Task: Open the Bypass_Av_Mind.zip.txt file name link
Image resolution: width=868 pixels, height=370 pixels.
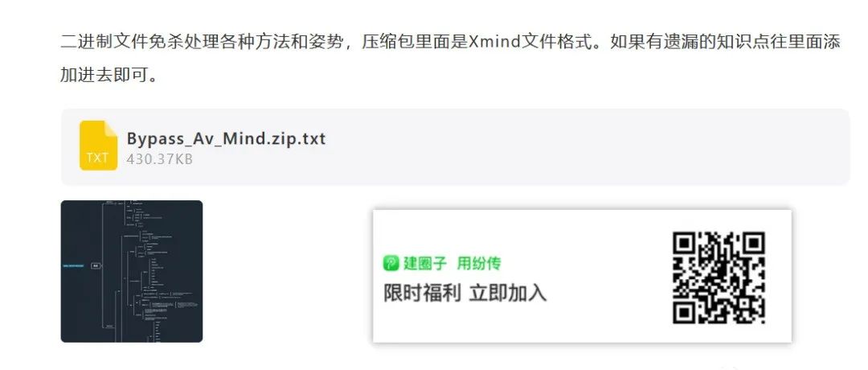Action: (x=226, y=138)
